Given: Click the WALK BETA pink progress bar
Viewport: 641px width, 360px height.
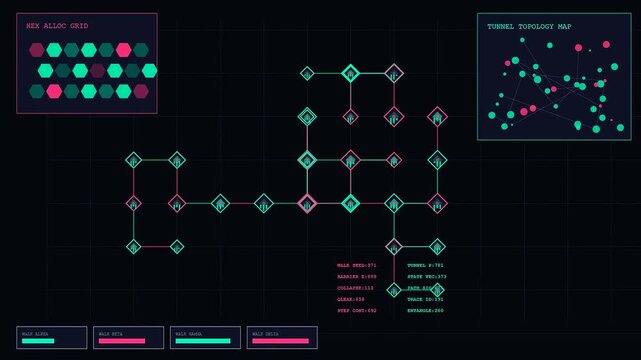Looking at the screenshot, I should [122, 341].
